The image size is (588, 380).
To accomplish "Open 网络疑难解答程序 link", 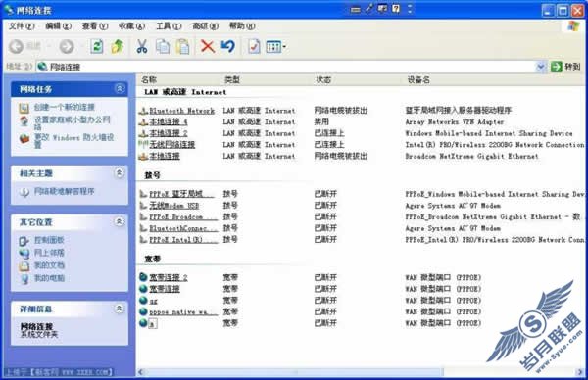I will [x=64, y=192].
